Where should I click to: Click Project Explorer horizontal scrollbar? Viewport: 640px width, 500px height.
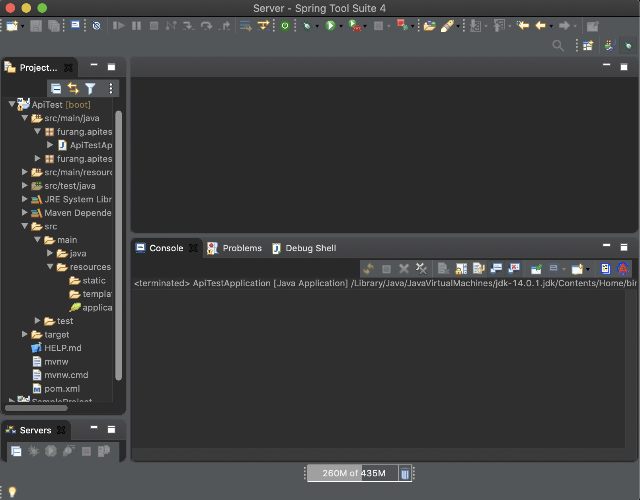[36, 407]
